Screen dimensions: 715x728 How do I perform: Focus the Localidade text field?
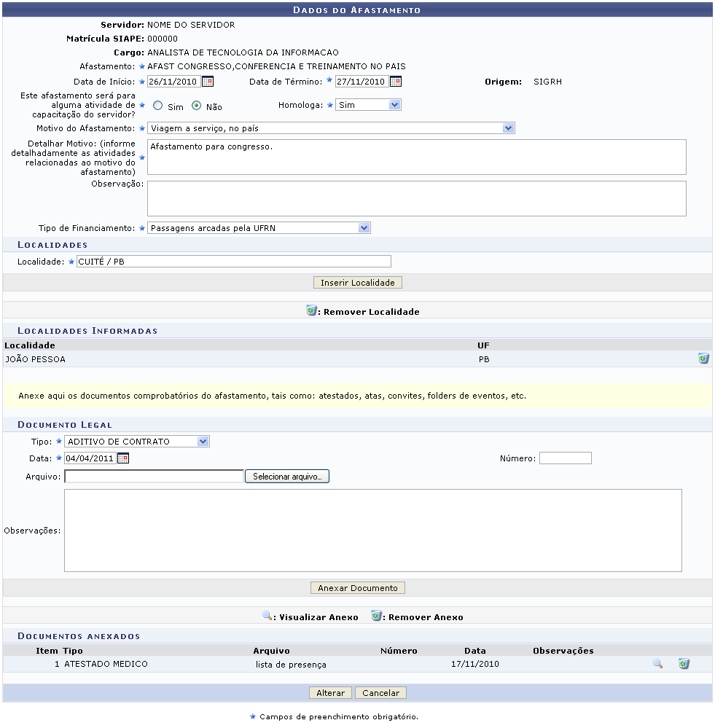pyautogui.click(x=233, y=262)
